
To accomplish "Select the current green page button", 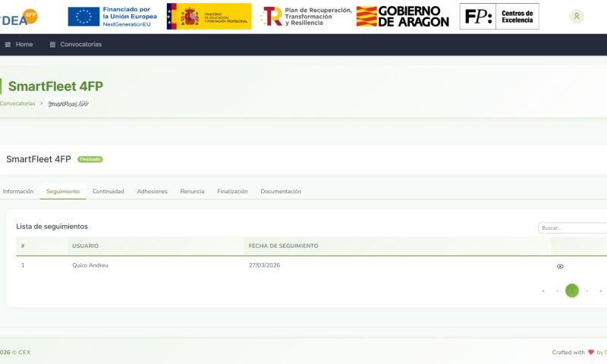I will point(572,291).
